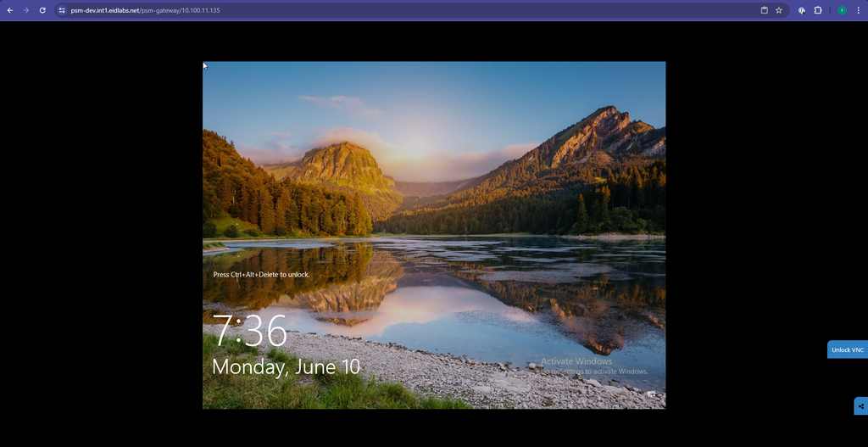This screenshot has width=868, height=447.
Task: Open the Chrome profile avatar
Action: coord(842,10)
